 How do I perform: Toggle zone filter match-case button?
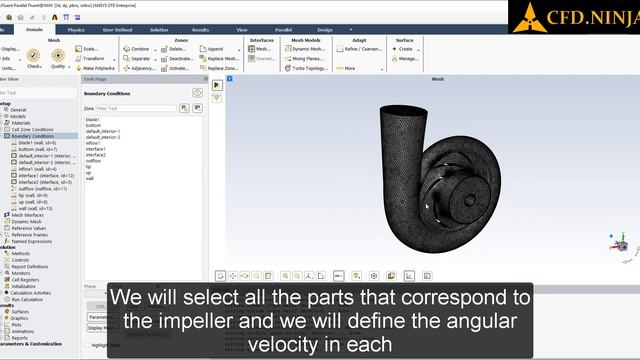point(184,108)
